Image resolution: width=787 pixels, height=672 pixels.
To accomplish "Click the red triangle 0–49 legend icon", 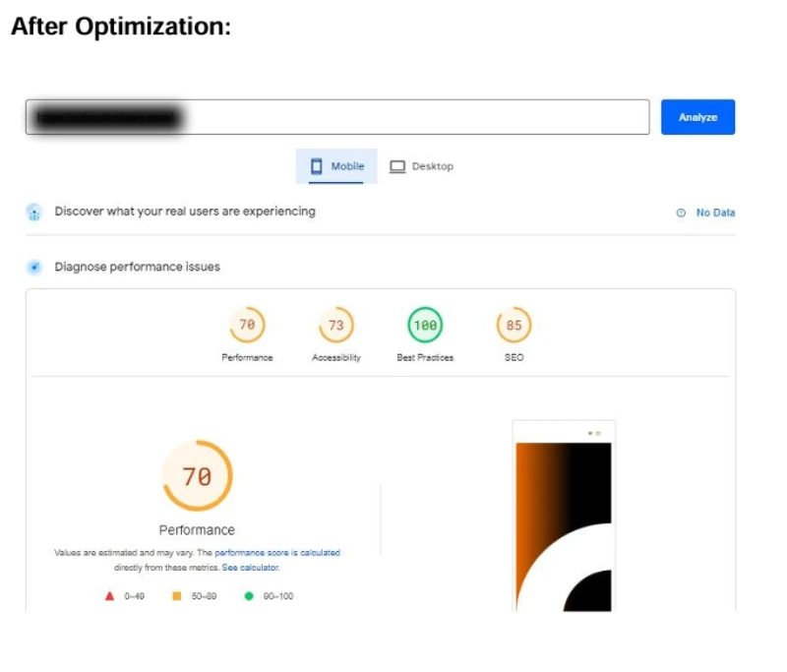I will pos(109,596).
